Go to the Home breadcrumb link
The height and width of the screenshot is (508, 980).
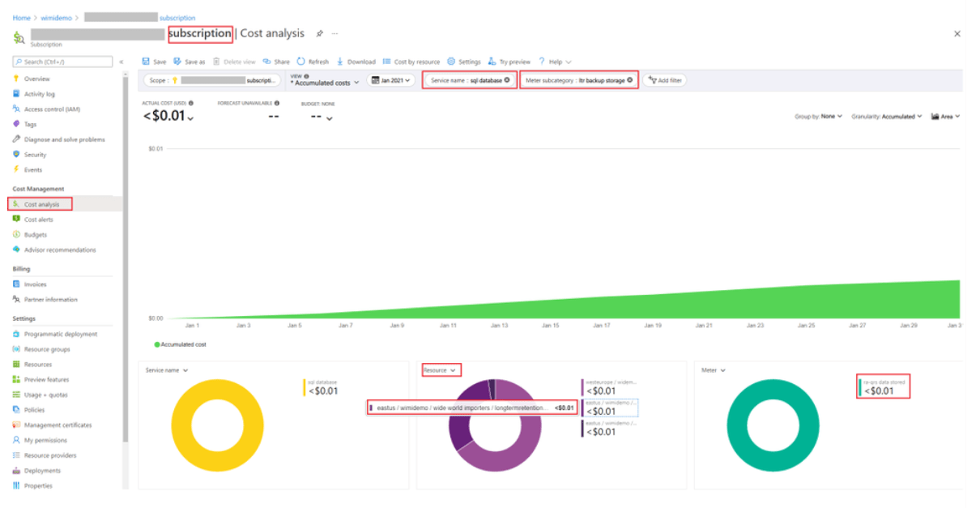coord(21,18)
